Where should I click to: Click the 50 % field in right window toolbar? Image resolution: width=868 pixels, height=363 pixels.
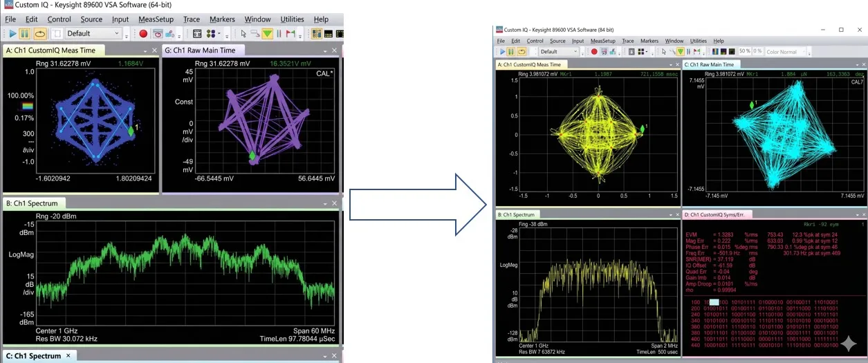pyautogui.click(x=744, y=51)
